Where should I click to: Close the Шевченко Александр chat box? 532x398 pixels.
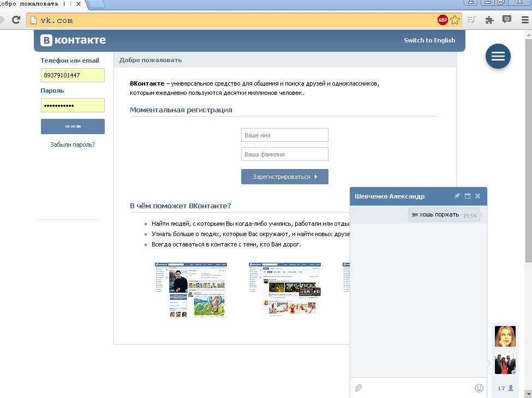pos(478,196)
